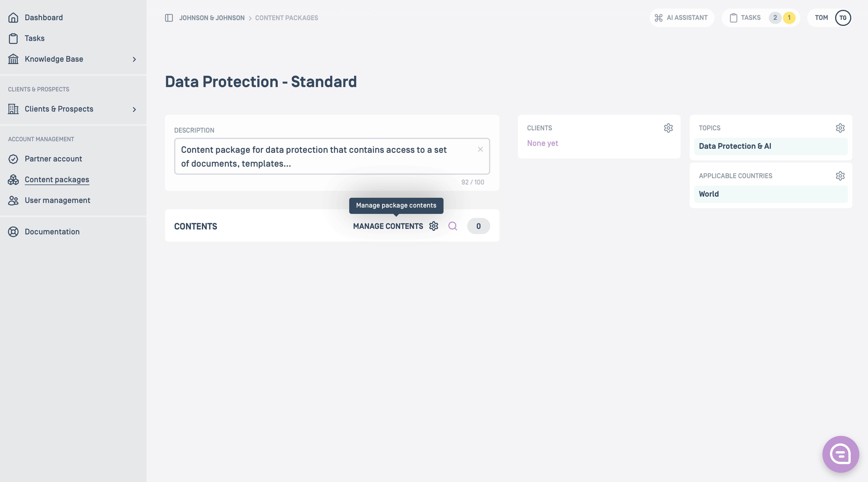This screenshot has width=868, height=482.
Task: Click the TG user avatar
Action: click(x=843, y=18)
